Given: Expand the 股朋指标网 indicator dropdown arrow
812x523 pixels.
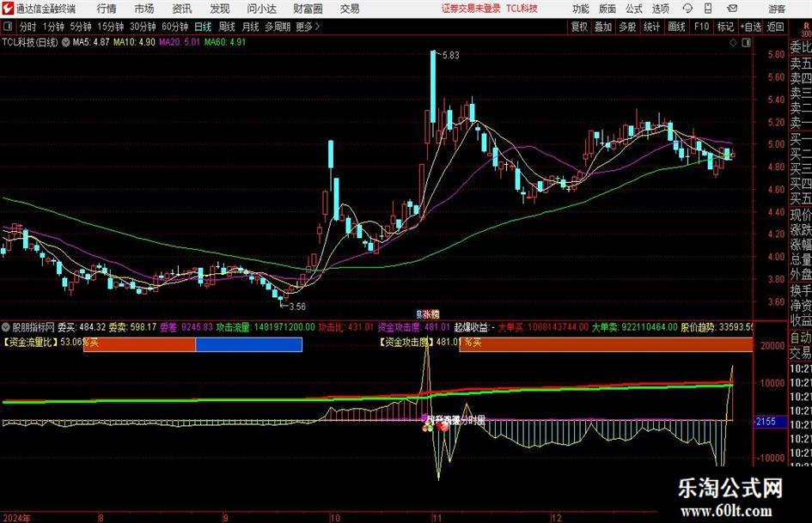Looking at the screenshot, I should tap(6, 327).
